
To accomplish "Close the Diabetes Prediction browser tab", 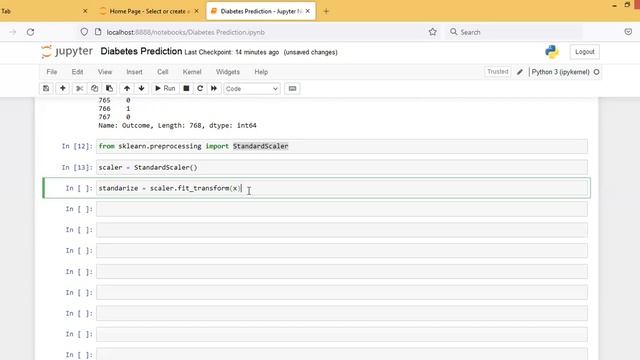I will pos(308,11).
